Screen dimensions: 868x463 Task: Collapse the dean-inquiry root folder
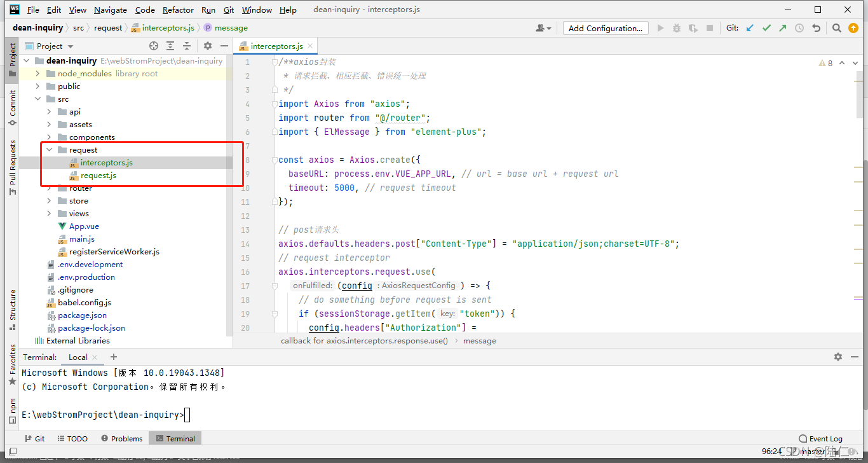pos(26,61)
